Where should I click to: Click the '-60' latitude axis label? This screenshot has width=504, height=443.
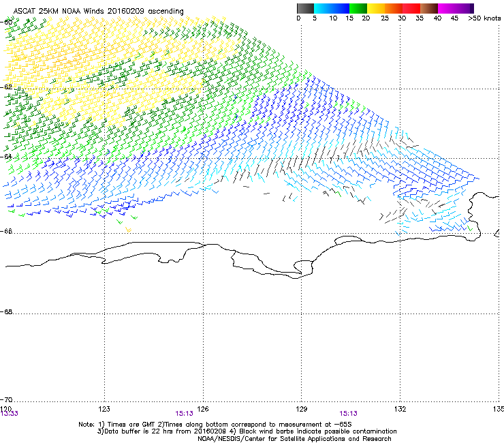[x=6, y=22]
